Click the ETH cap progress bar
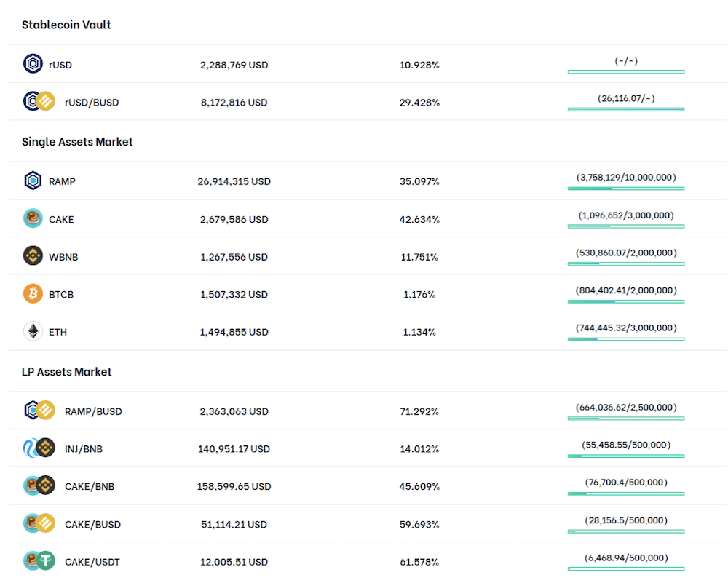 point(626,339)
